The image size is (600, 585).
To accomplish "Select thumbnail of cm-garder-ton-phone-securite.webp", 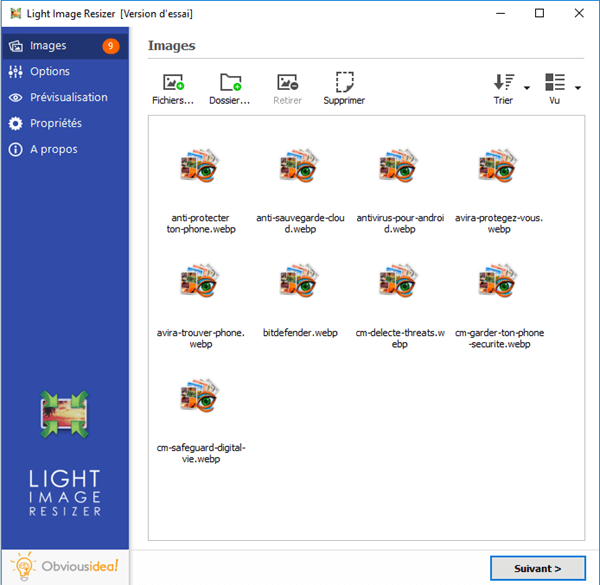I will pyautogui.click(x=499, y=280).
